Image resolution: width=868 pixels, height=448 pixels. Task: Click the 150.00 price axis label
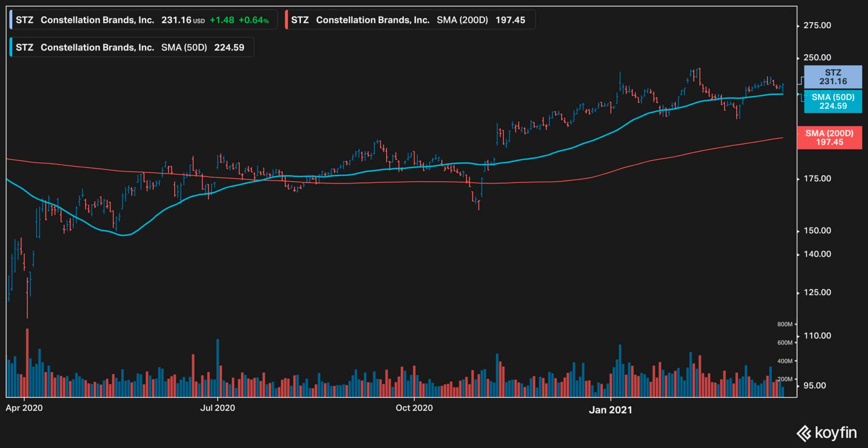click(x=817, y=231)
